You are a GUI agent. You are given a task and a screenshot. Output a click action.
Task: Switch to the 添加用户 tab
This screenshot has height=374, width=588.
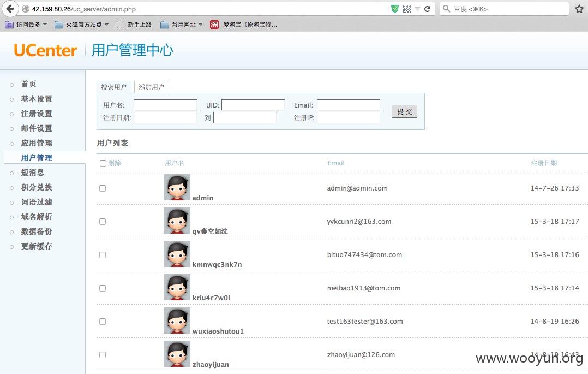(152, 87)
